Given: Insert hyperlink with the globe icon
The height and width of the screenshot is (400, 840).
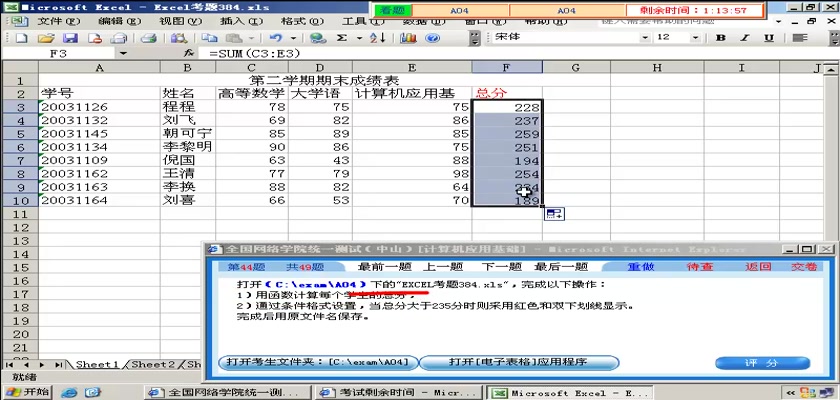Looking at the screenshot, I should coord(318,38).
